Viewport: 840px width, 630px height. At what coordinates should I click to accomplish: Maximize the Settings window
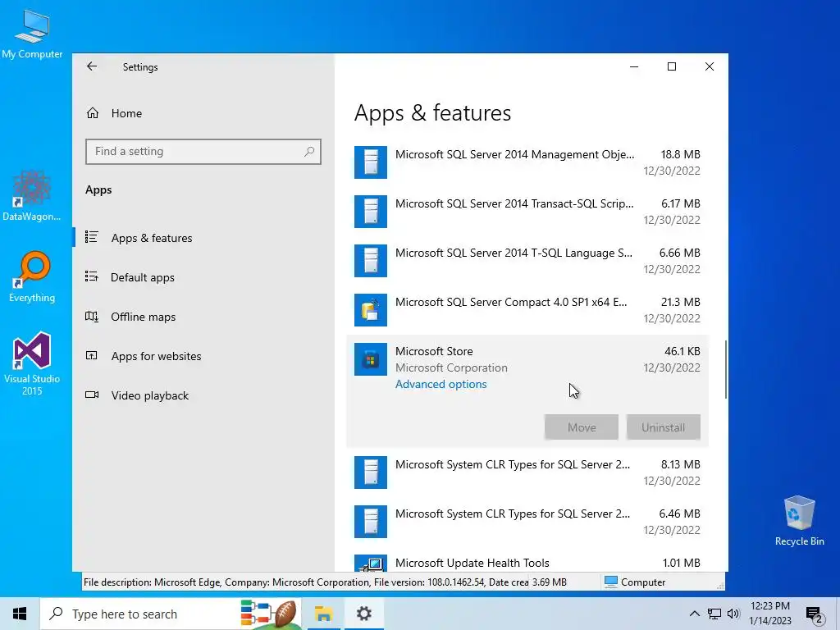(672, 66)
